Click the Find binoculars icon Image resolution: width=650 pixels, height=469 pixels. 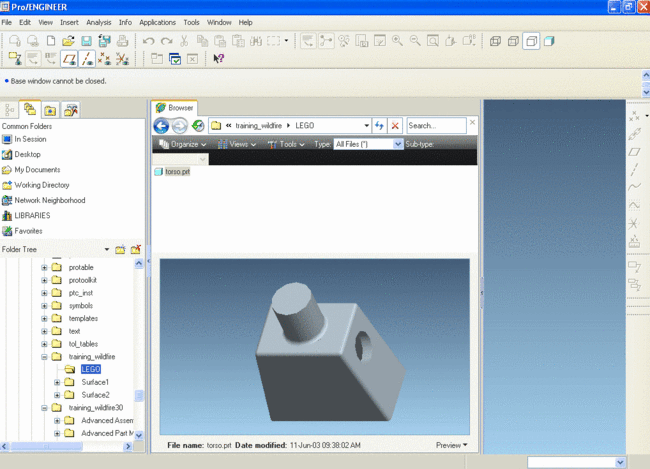pos(256,41)
